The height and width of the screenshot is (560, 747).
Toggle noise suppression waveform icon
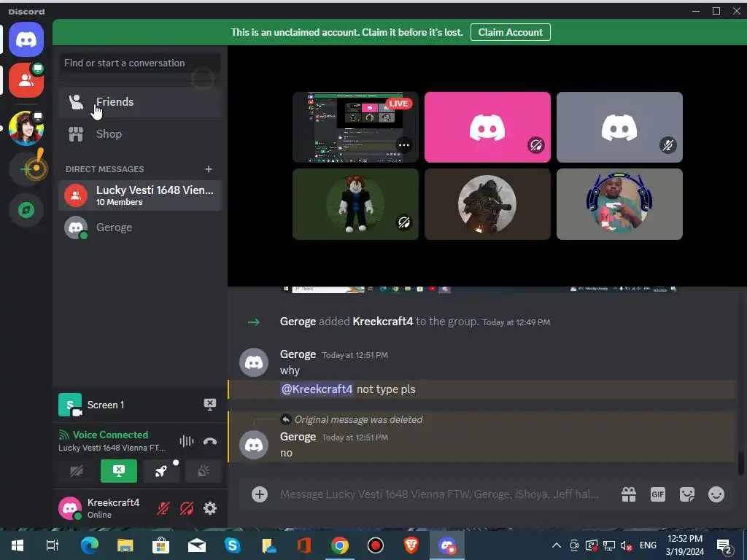(186, 441)
